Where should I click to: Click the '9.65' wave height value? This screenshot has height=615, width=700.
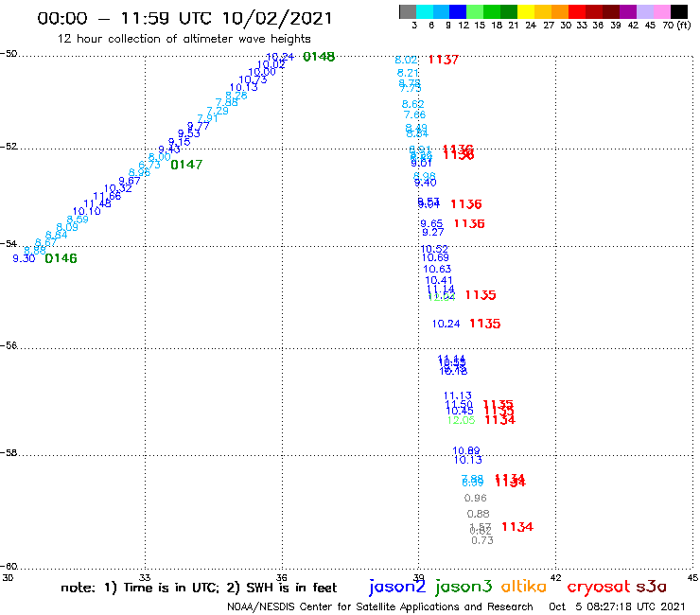pos(431,223)
